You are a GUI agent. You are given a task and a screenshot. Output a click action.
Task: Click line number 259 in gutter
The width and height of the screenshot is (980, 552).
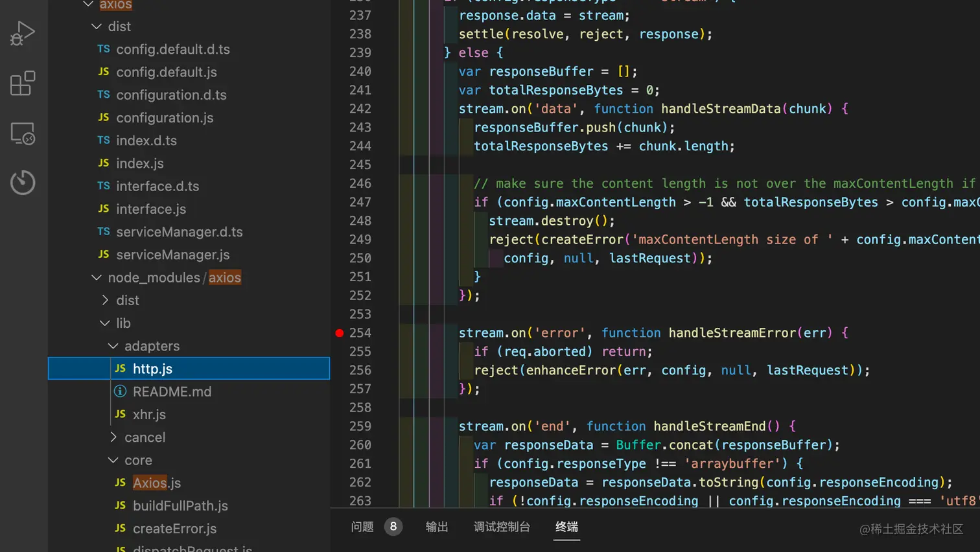click(x=360, y=426)
